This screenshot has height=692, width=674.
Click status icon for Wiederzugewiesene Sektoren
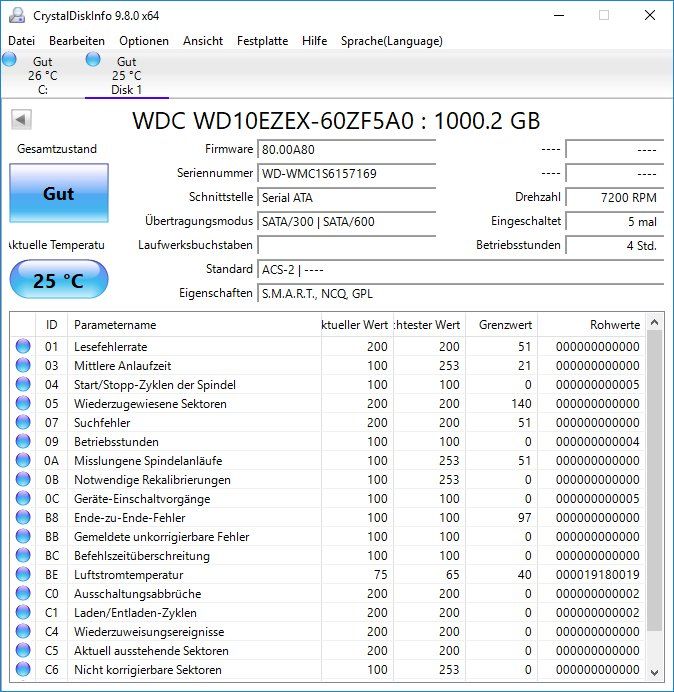(x=23, y=403)
